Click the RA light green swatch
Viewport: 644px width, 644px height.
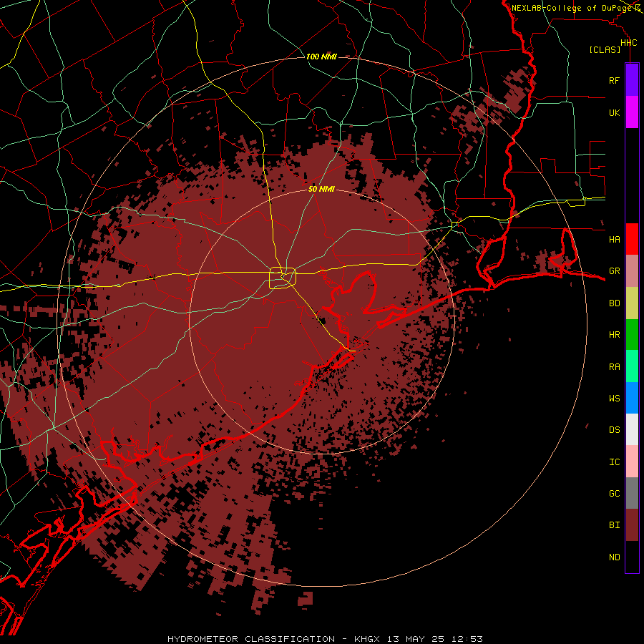tap(632, 366)
